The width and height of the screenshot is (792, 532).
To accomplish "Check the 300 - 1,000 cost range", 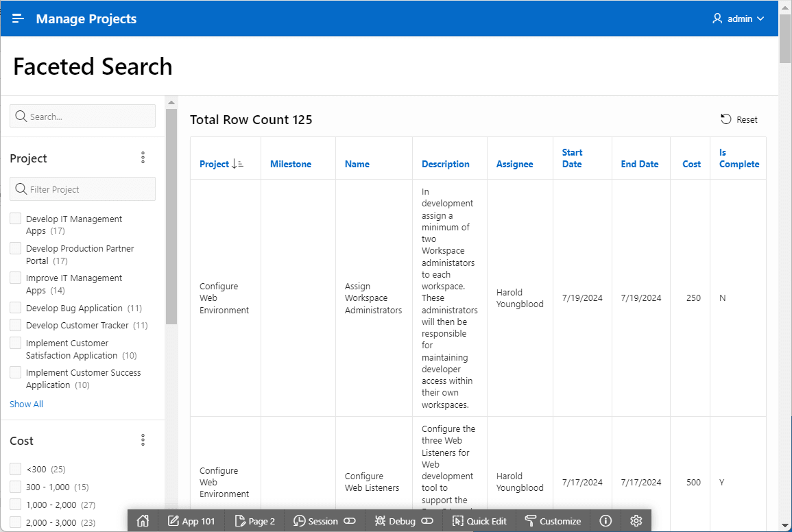I will (16, 487).
